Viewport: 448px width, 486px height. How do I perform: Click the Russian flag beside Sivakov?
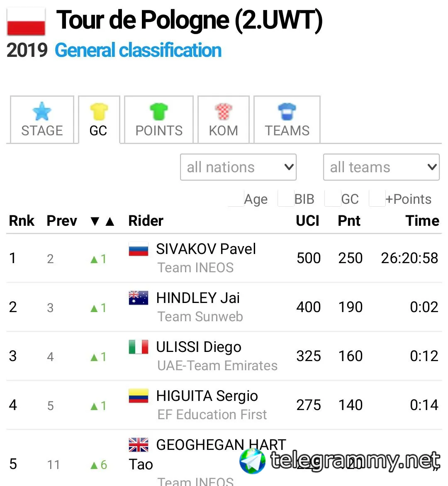click(139, 249)
